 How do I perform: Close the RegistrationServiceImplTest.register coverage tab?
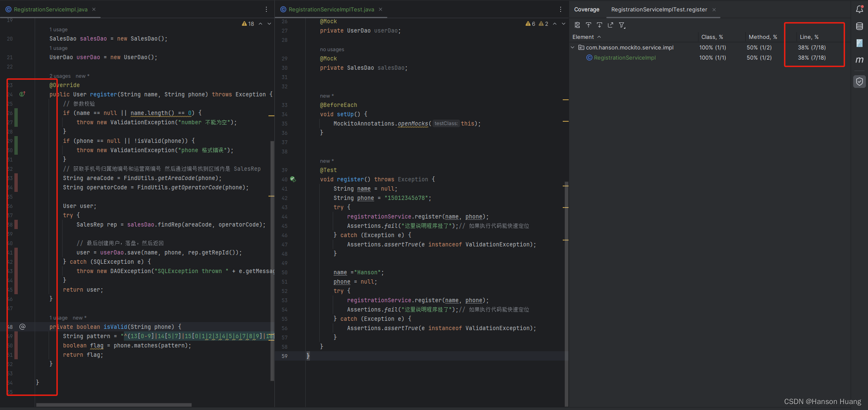714,10
